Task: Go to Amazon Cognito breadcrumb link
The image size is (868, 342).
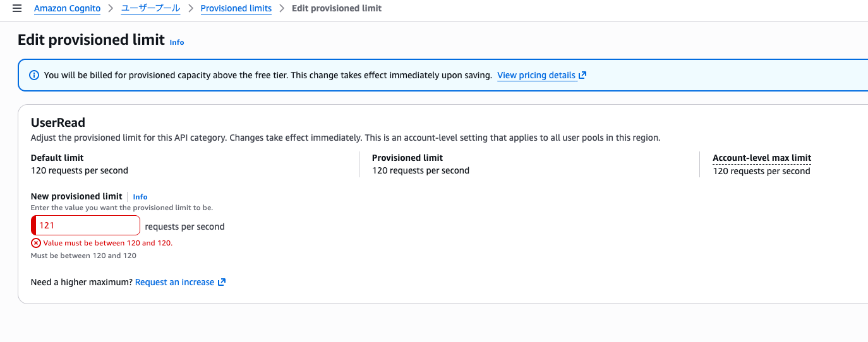Action: [67, 8]
